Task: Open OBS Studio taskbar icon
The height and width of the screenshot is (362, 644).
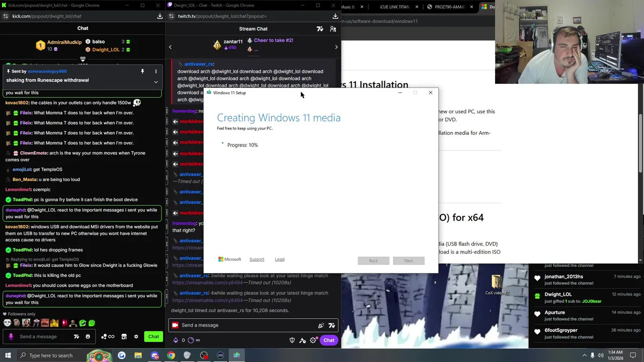Action: (x=204, y=355)
